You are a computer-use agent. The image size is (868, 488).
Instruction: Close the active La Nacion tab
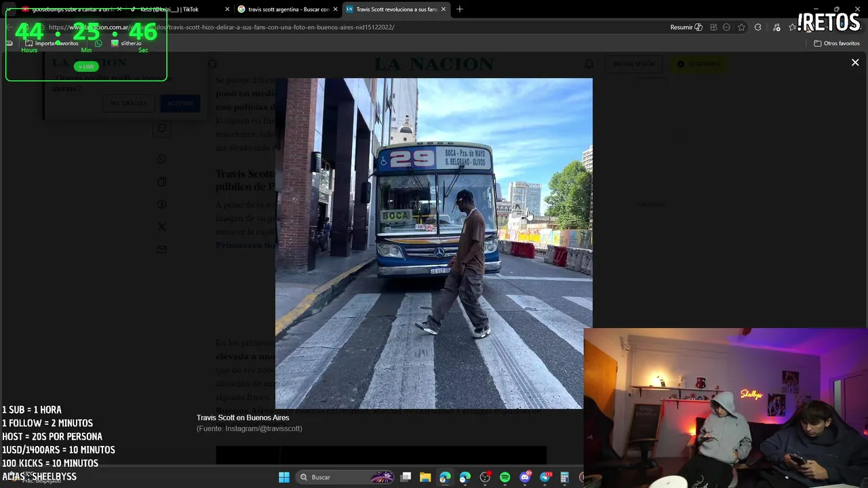[x=443, y=9]
